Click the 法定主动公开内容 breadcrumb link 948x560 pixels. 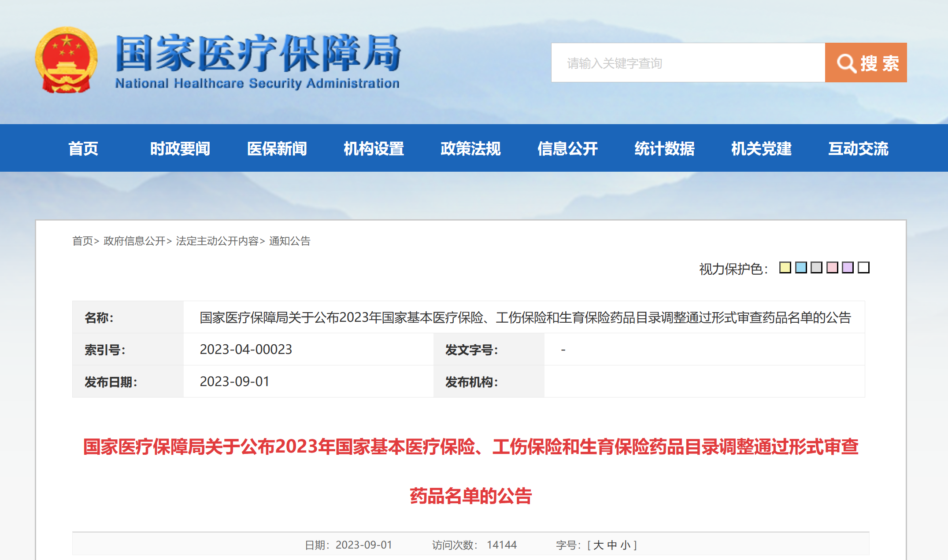[x=217, y=241]
